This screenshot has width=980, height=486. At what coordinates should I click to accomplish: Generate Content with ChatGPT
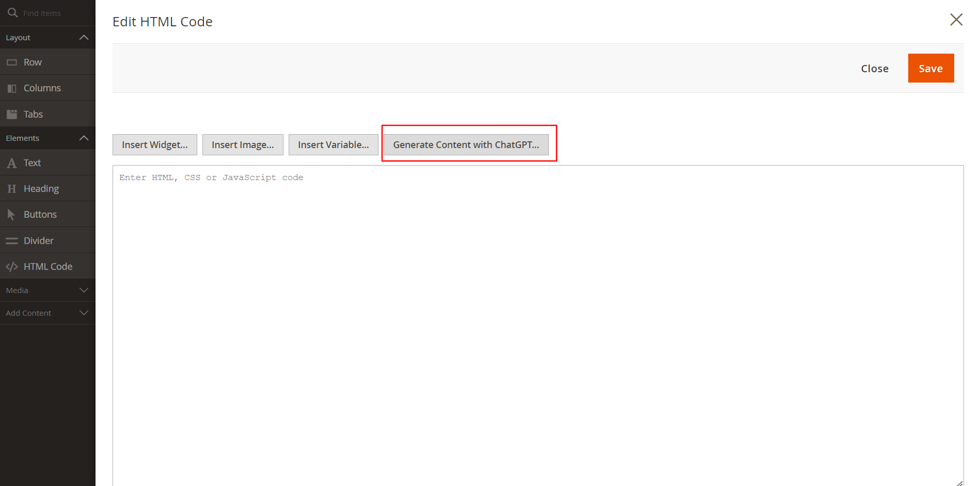(466, 145)
